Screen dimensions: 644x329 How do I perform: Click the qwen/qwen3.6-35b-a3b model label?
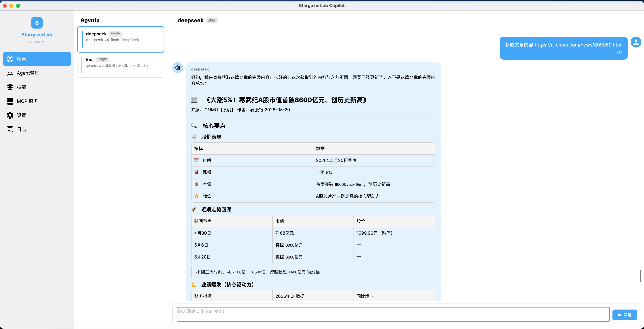107,66
